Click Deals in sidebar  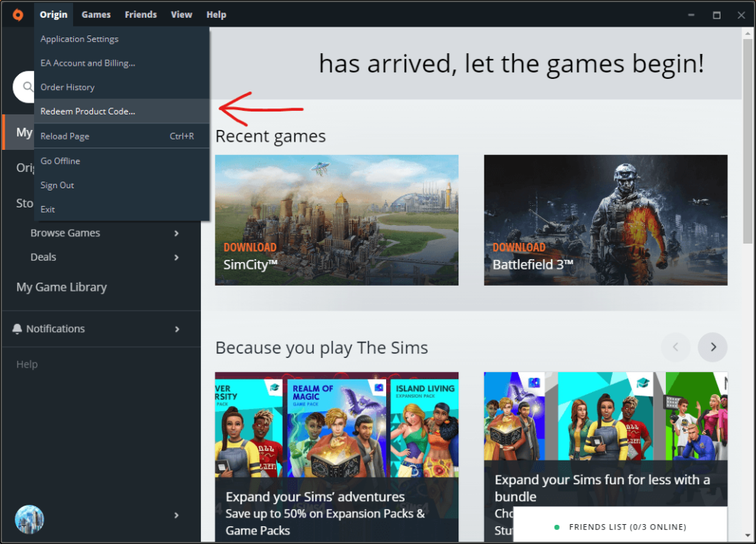point(44,258)
